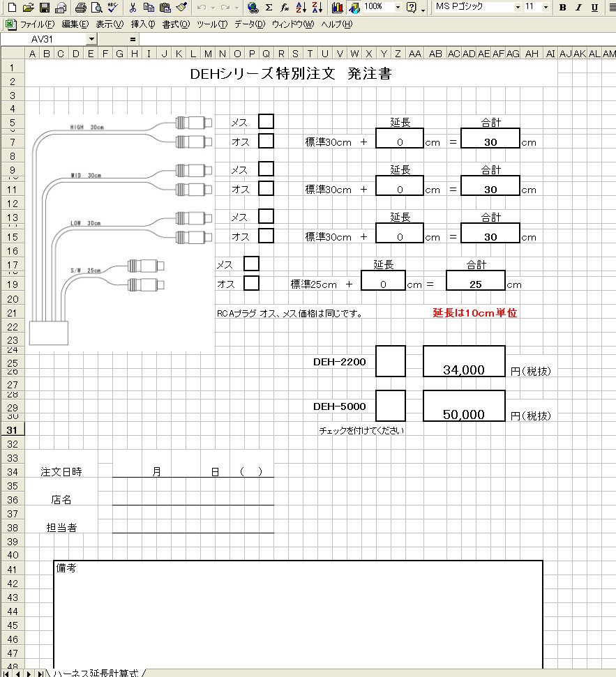This screenshot has width=616, height=677.
Task: Expand the Name Box dropdown arrow
Action: 91,39
